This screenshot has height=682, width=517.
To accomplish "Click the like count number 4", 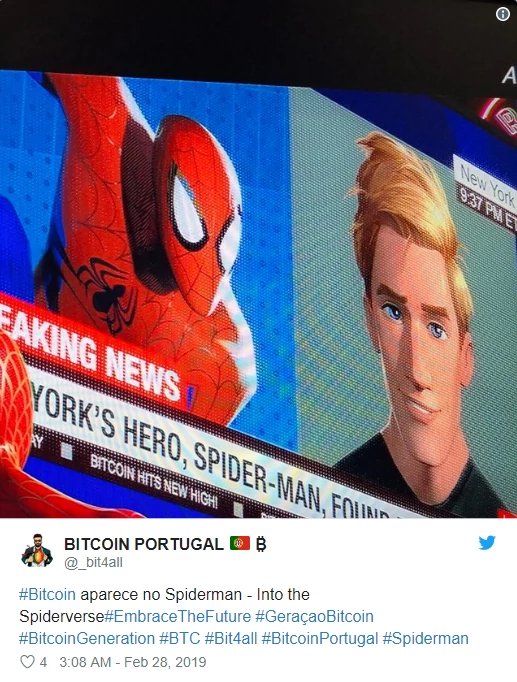I will [43, 662].
